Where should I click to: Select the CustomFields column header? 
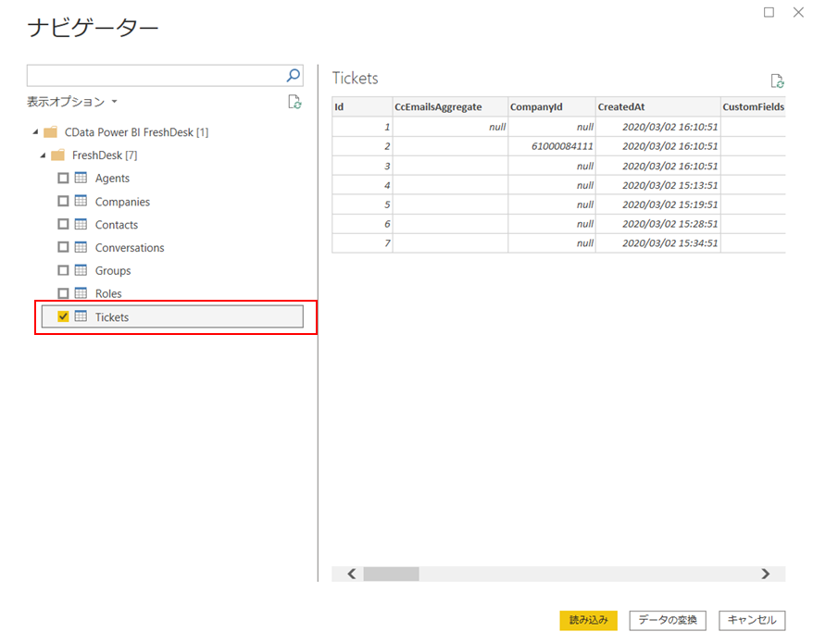(753, 106)
